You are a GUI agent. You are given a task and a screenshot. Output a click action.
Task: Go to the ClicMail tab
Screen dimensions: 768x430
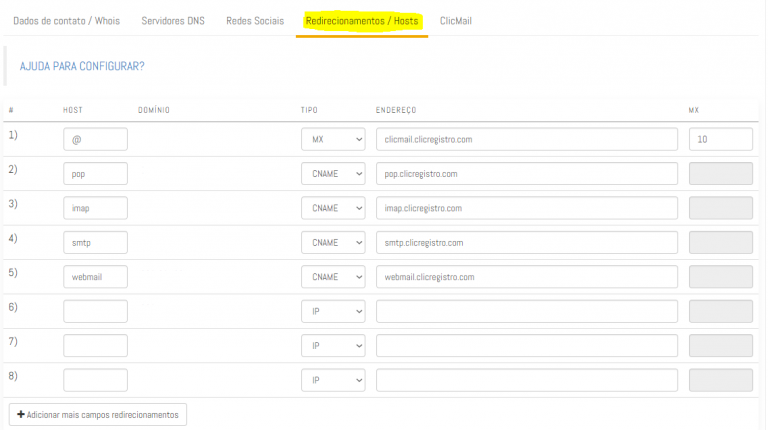pyautogui.click(x=456, y=20)
